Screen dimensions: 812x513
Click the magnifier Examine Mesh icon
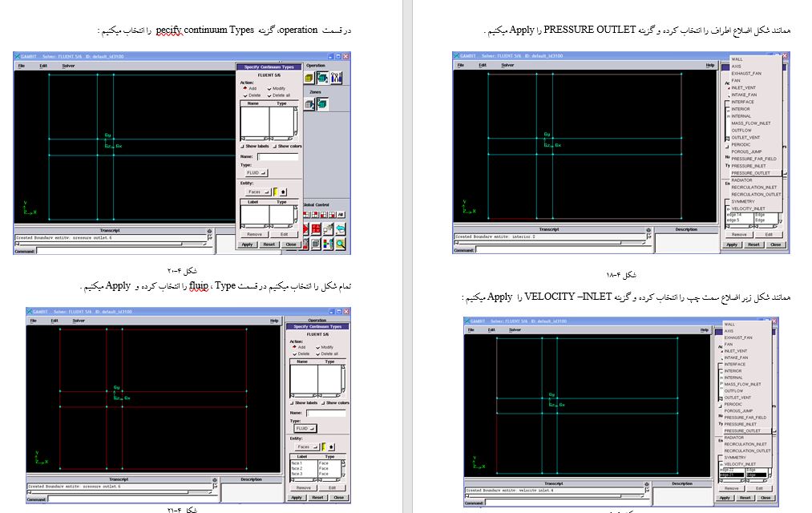341,244
